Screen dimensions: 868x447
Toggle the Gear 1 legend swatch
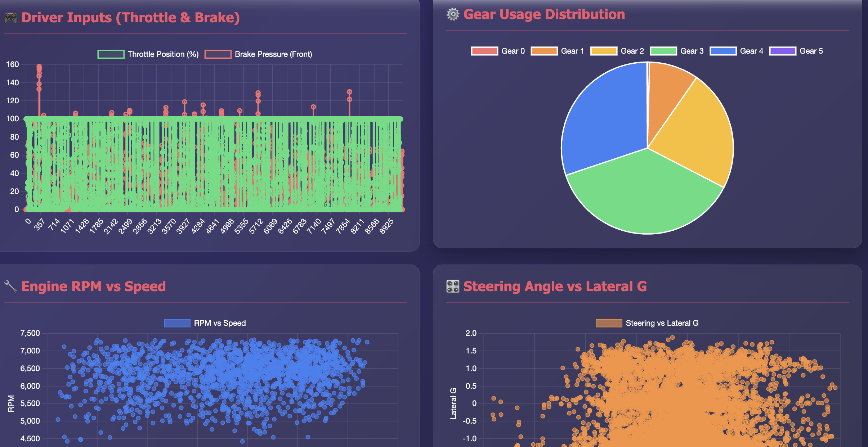click(544, 51)
